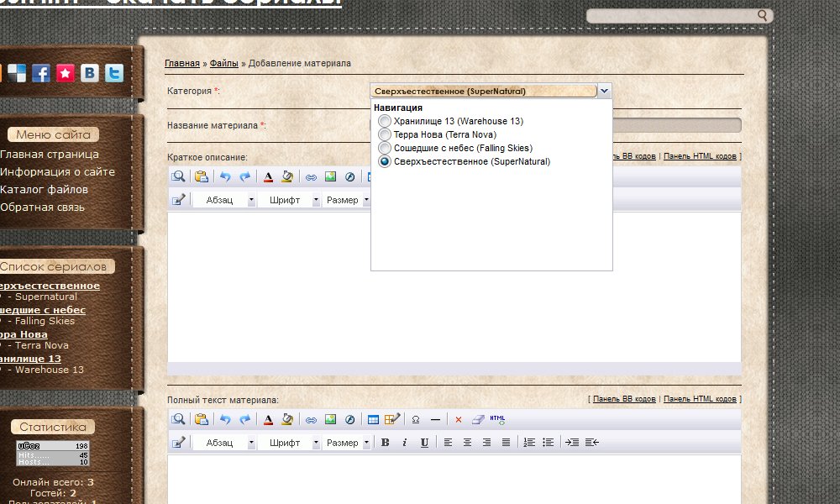Open Каталог файлов in the site menu
This screenshot has height=504, width=840.
(x=44, y=190)
